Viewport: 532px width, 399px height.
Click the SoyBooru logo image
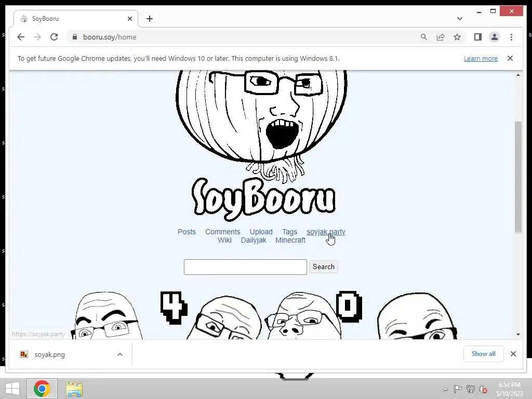tap(262, 198)
